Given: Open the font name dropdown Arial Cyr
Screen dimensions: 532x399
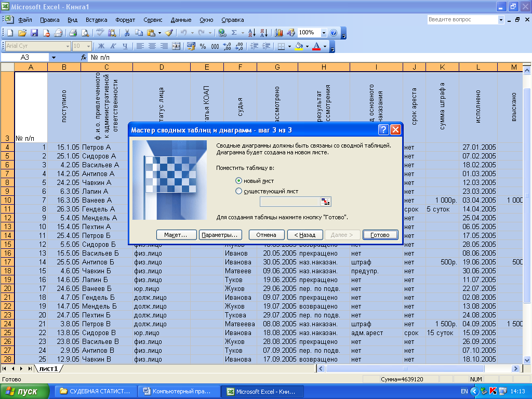Looking at the screenshot, I should click(68, 46).
